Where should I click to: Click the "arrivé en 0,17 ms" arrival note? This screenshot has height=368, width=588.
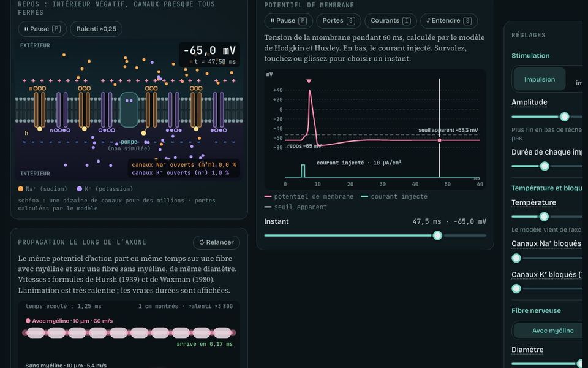[205, 344]
